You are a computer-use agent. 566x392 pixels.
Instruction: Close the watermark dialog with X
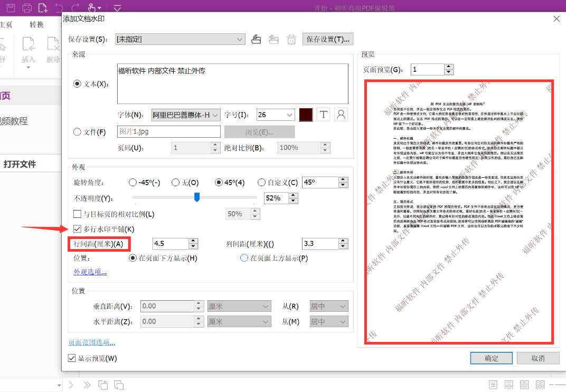(x=556, y=19)
